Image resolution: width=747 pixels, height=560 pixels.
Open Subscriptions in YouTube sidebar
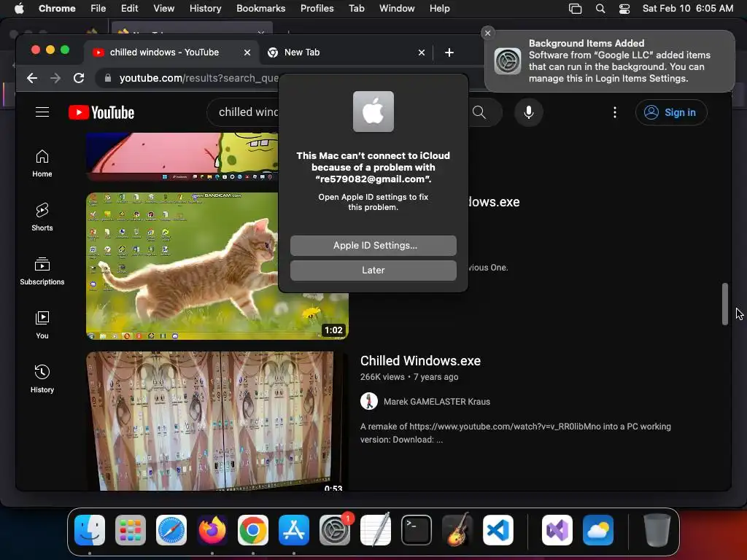(42, 271)
